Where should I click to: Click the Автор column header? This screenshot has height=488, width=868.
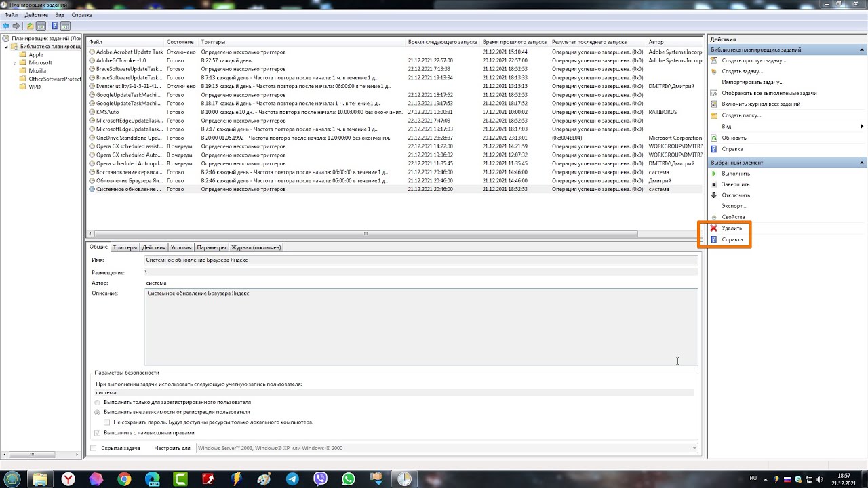pos(674,42)
